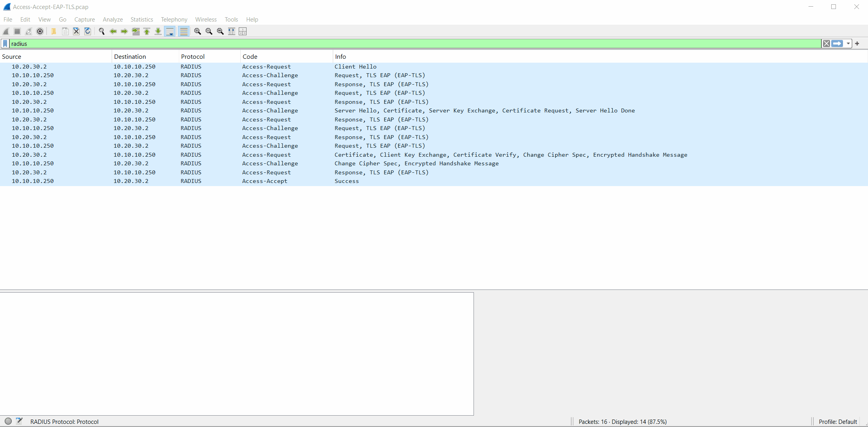The image size is (868, 427).
Task: Toggle packet colorization rules
Action: click(184, 31)
